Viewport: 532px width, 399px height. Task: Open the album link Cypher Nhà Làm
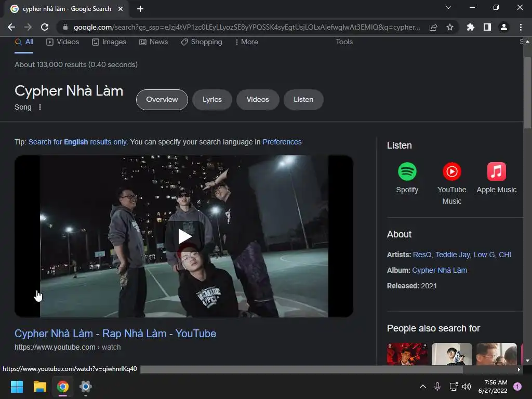(x=440, y=270)
